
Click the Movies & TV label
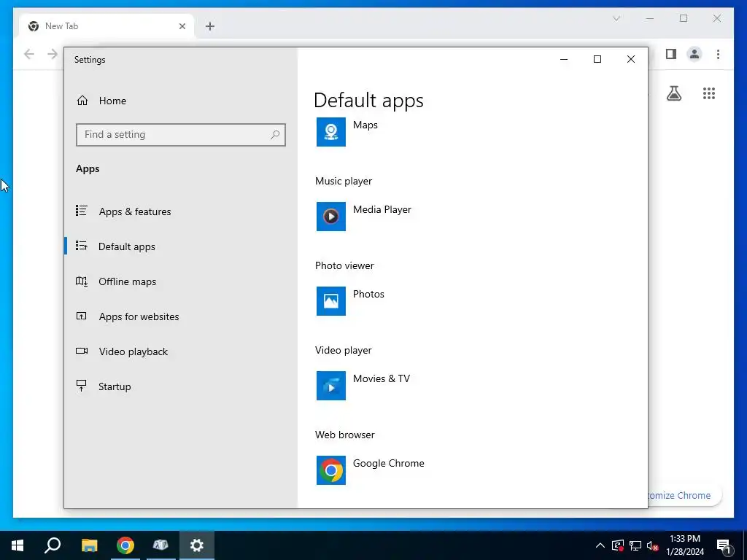coord(382,378)
